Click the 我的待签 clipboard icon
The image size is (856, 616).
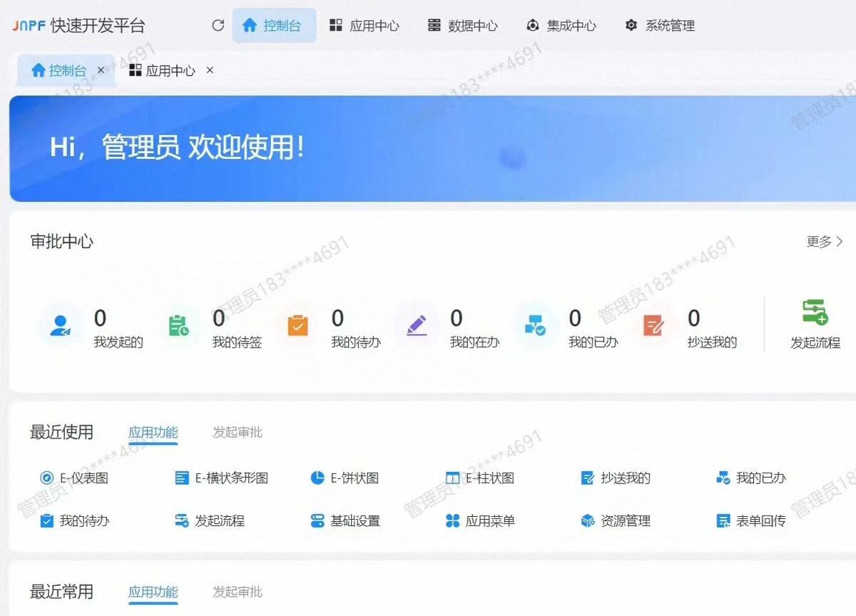(178, 326)
